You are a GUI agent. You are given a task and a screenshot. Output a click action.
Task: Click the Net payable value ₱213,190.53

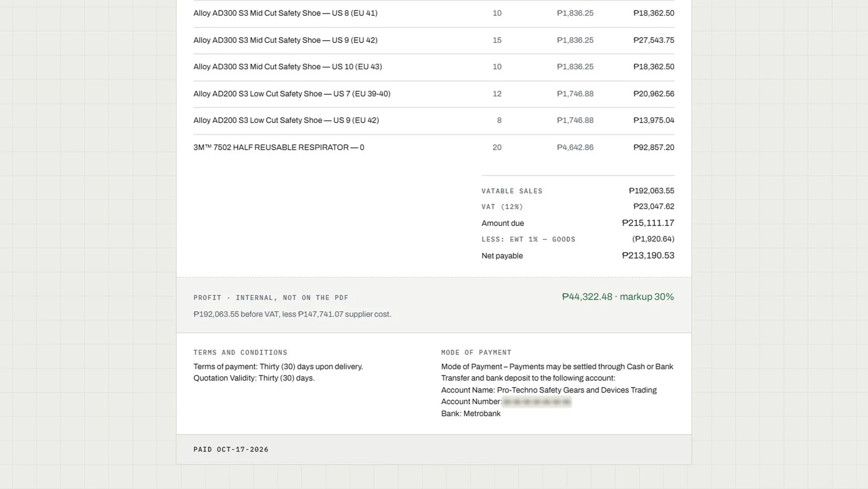pyautogui.click(x=648, y=255)
